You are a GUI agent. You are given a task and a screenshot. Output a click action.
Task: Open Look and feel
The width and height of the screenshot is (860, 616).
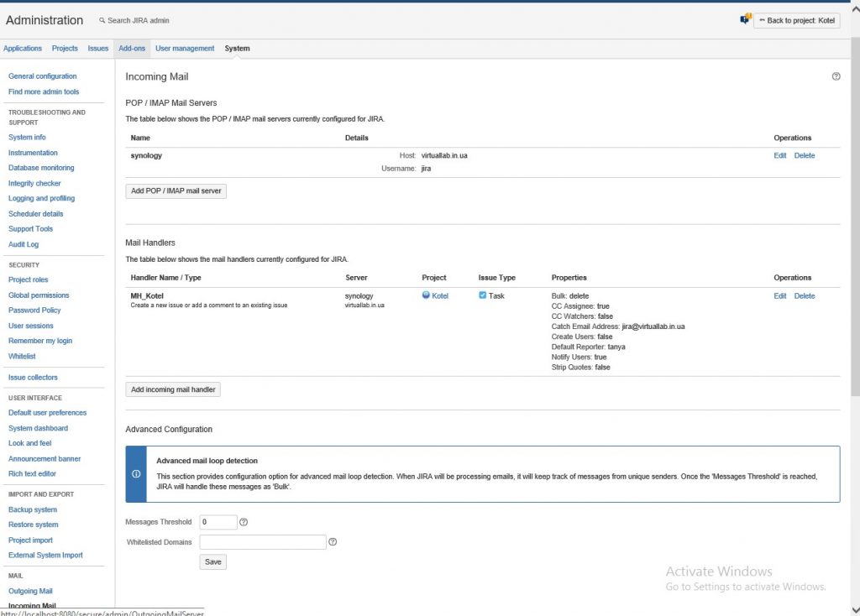29,443
